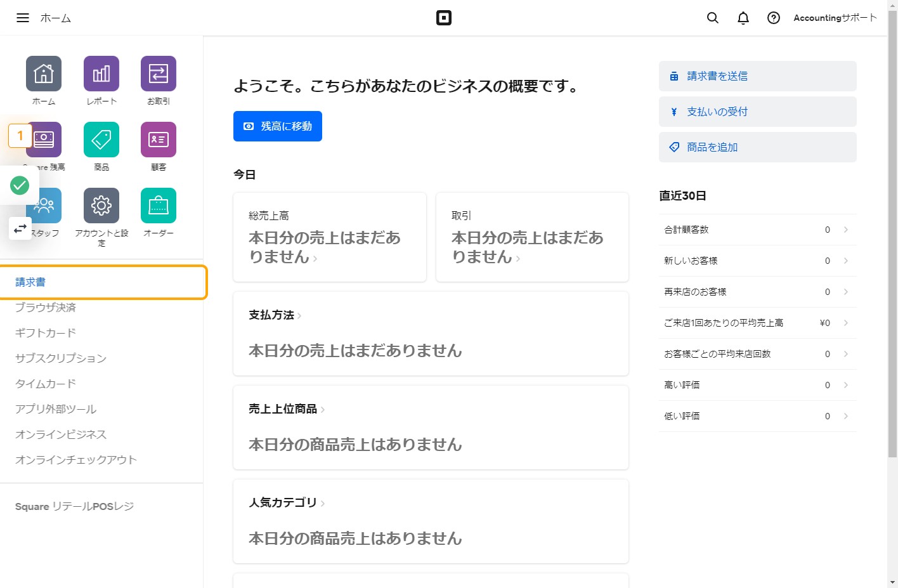Click the 支払いの受付 button

point(758,112)
